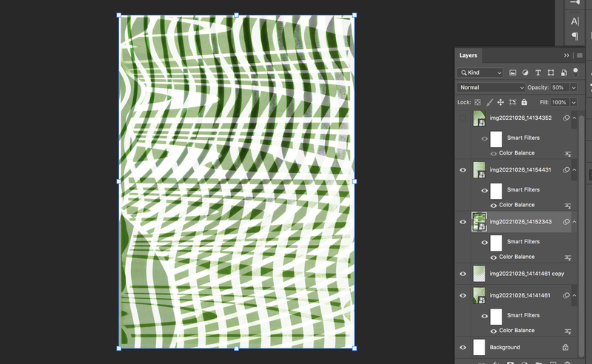This screenshot has height=364, width=592.
Task: Click thumbnail of img20221026_14141461 copy layer
Action: click(479, 274)
